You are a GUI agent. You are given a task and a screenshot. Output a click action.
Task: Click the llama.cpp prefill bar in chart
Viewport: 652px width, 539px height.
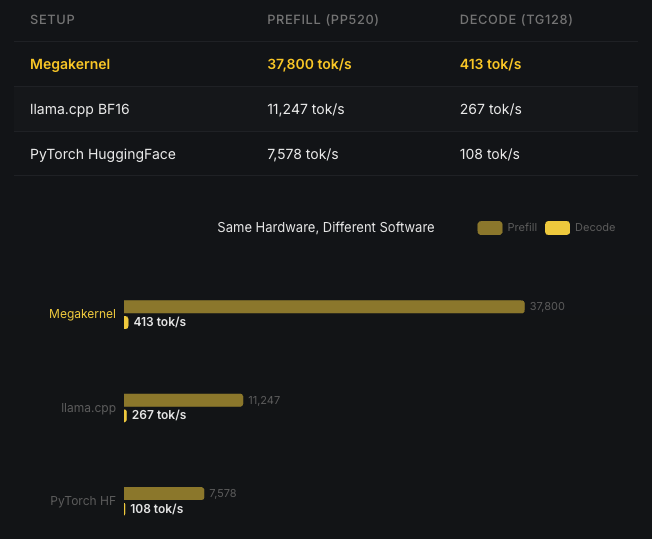coord(183,400)
